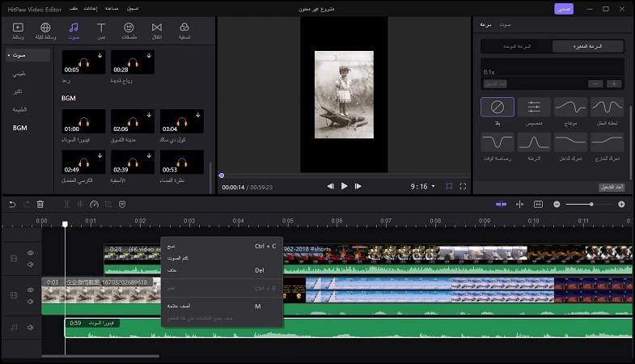Open the 9:16 aspect ratio dropdown
Image resolution: width=635 pixels, height=364 pixels.
click(x=423, y=186)
